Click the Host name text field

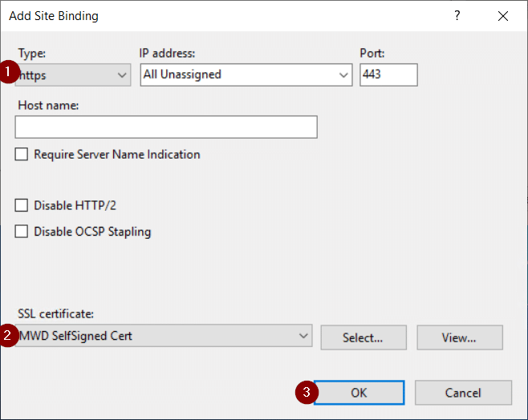[x=166, y=127]
